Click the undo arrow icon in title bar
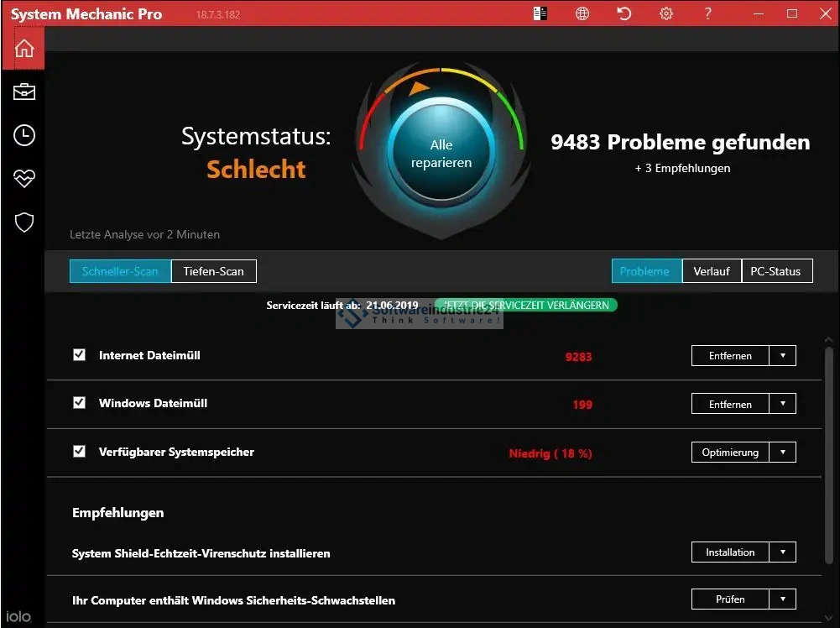The image size is (840, 628). click(x=624, y=13)
